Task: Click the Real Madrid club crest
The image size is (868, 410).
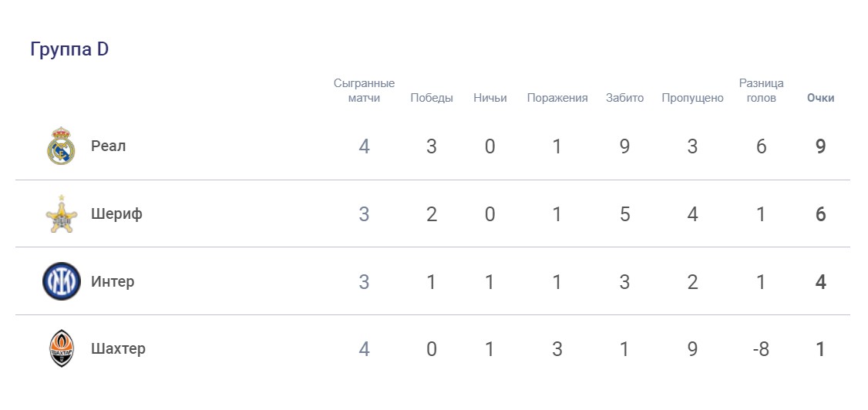Action: pyautogui.click(x=61, y=146)
